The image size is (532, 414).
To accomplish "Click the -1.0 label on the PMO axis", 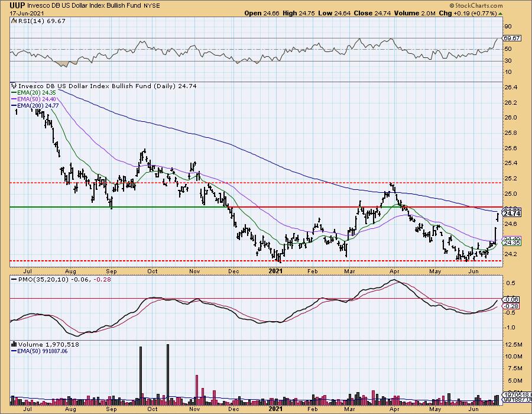I will 510,328.
